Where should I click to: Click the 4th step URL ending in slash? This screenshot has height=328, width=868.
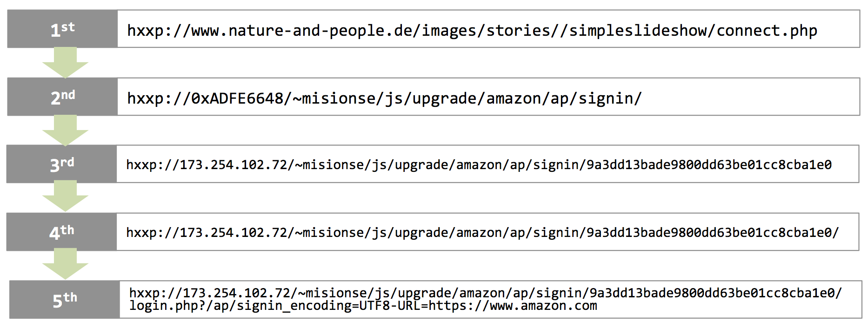coord(482,232)
